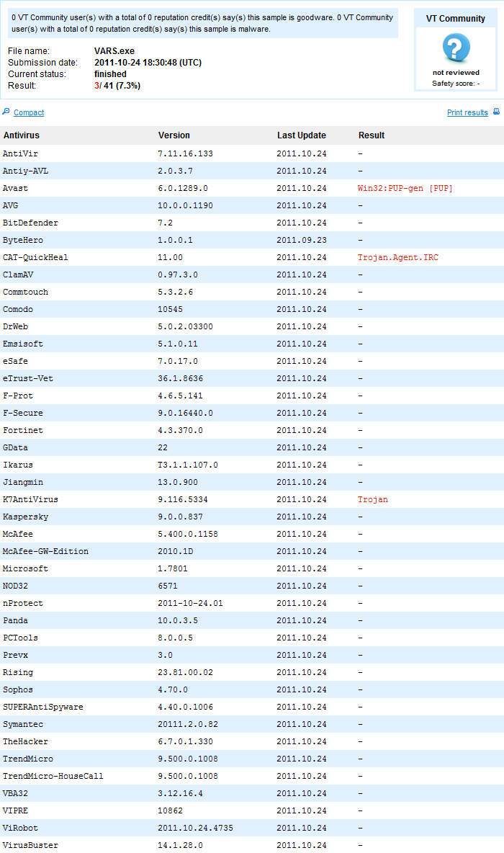Click the Avast result Win32:PUP-gen [PUP]
The height and width of the screenshot is (853, 504).
coord(405,188)
